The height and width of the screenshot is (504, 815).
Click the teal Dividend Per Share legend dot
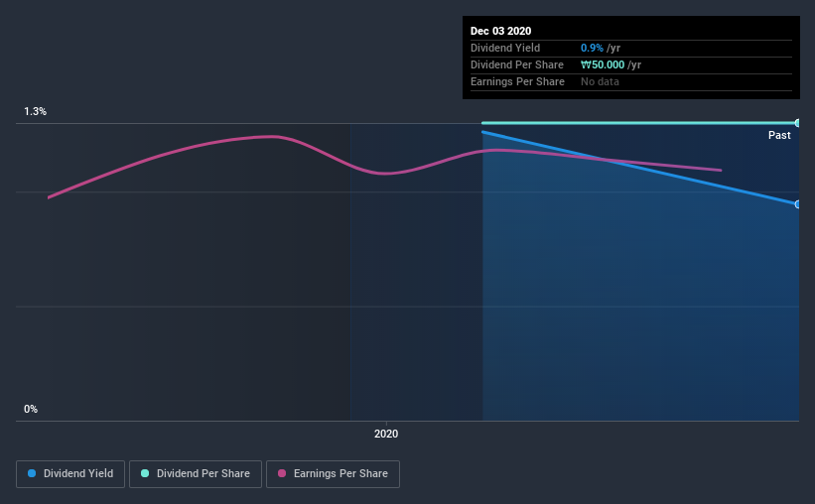coord(145,473)
